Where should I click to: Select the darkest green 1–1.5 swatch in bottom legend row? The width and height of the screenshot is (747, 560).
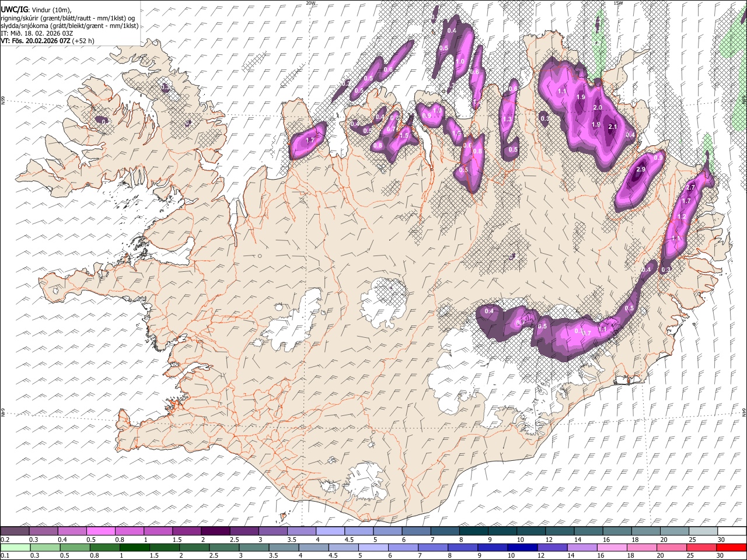(x=135, y=547)
